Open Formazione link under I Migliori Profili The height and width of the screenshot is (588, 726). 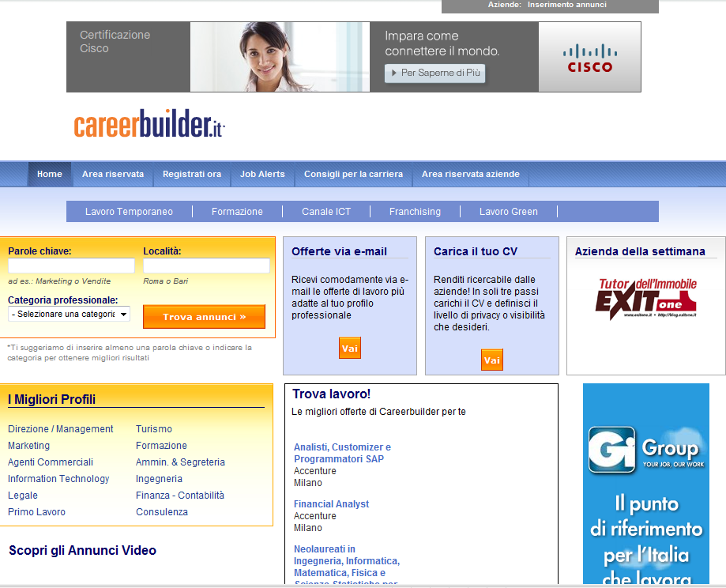pos(161,446)
